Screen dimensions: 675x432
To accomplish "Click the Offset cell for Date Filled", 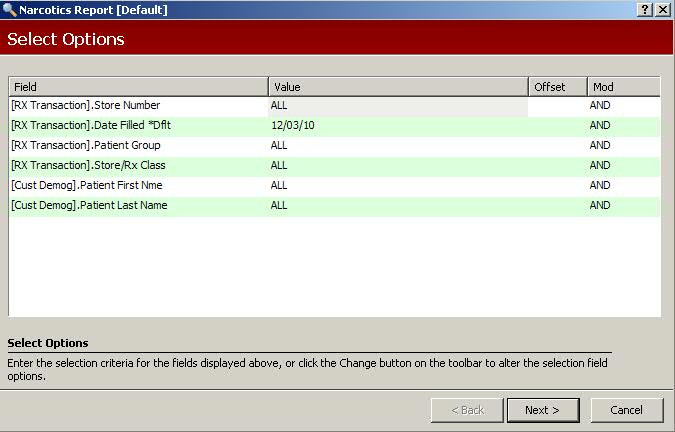I will tap(556, 125).
